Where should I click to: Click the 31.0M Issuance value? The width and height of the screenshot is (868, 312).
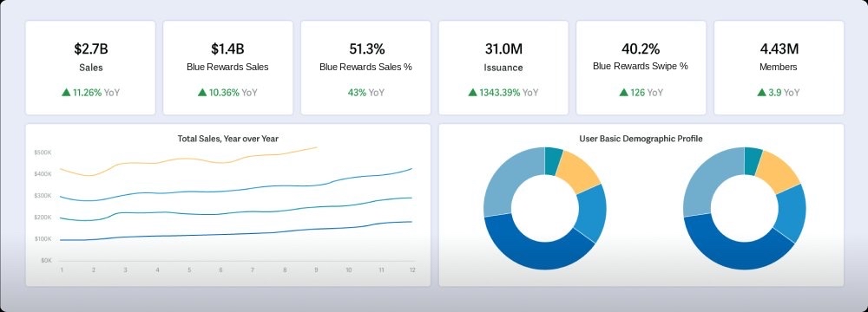pos(503,49)
